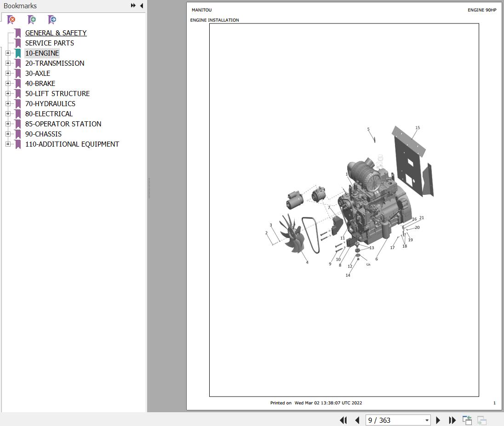Select the SERVICE PARTS bookmark

(x=50, y=43)
